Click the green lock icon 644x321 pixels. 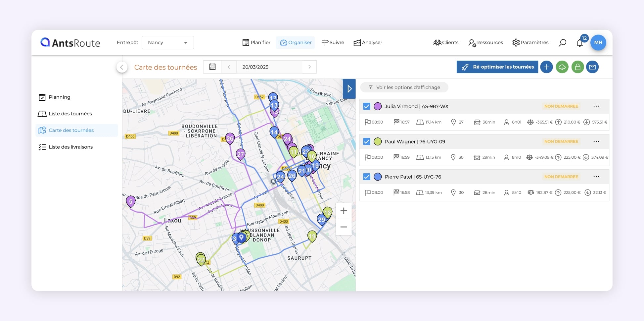pyautogui.click(x=577, y=67)
